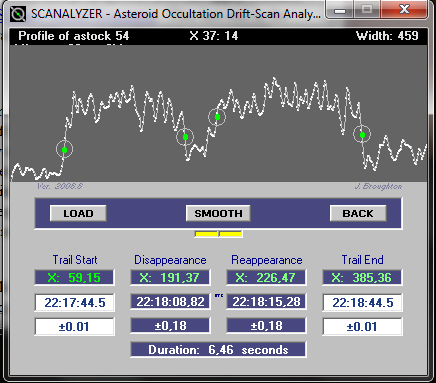The image size is (436, 383).
Task: Click Trail Start X: 59,15 field
Action: click(x=74, y=278)
